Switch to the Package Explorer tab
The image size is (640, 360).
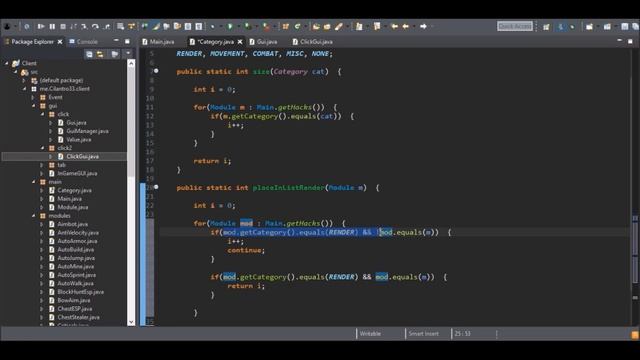pyautogui.click(x=32, y=42)
